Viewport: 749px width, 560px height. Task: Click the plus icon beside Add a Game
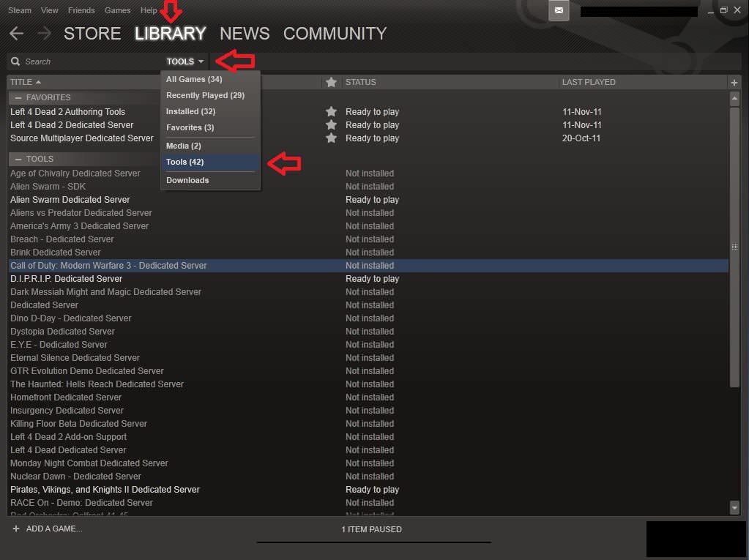16,529
